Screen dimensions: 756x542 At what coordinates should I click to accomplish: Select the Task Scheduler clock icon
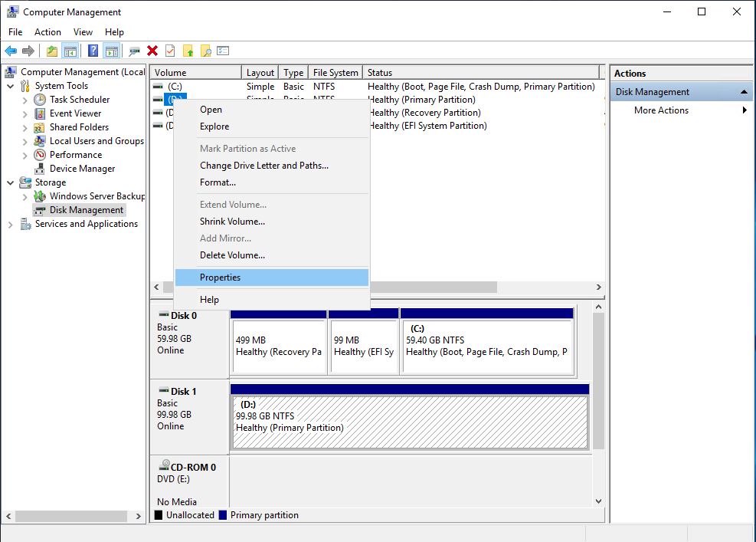(40, 100)
